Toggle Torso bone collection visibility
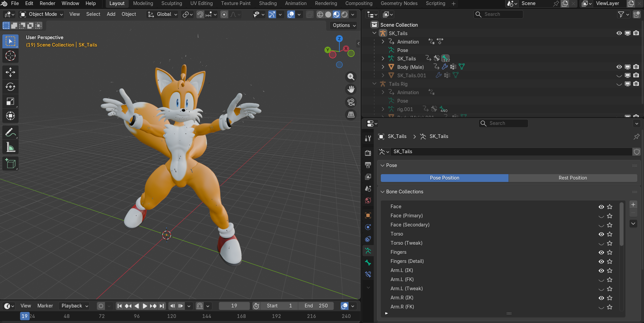Screen dimensions: 644x323 (x=601, y=234)
